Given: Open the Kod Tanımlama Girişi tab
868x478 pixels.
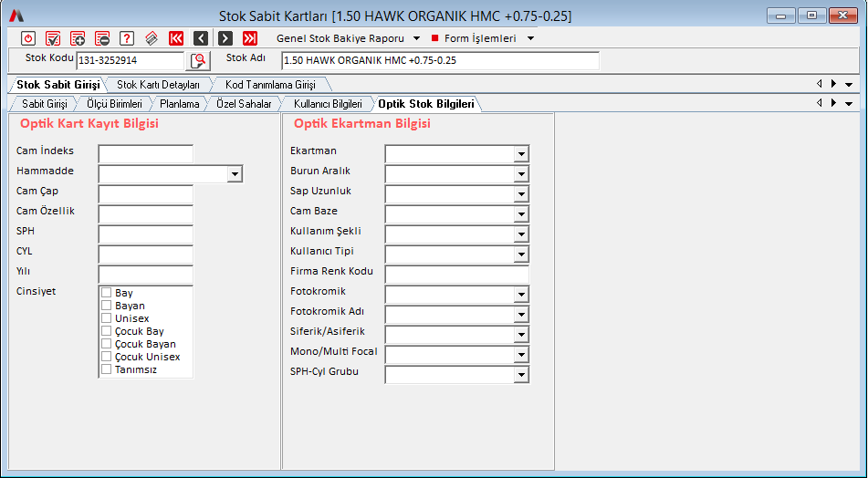Looking at the screenshot, I should pyautogui.click(x=270, y=85).
